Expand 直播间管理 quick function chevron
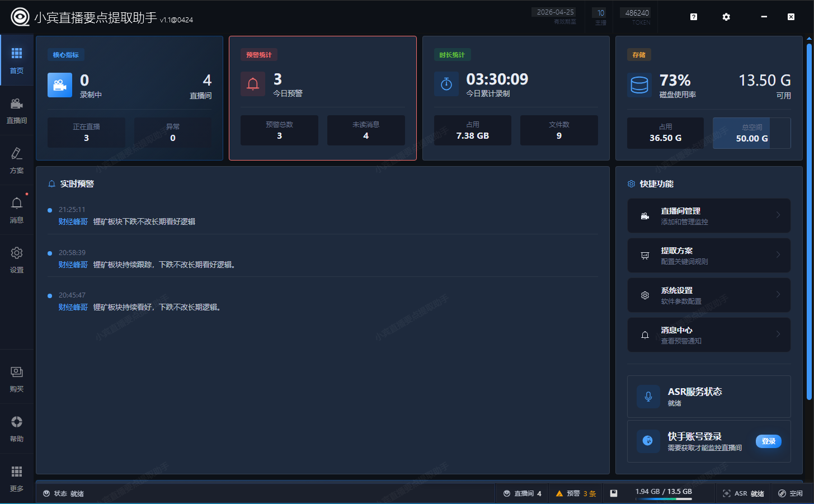The width and height of the screenshot is (814, 504). coord(778,215)
